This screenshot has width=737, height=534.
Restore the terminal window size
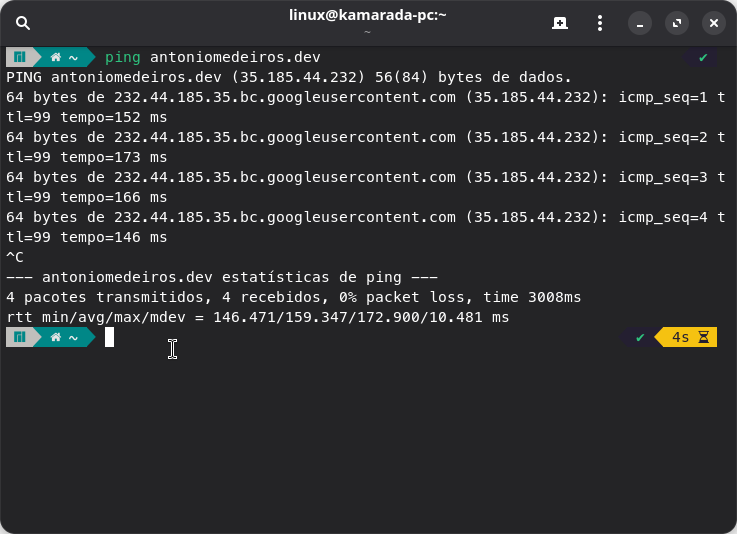click(x=677, y=23)
